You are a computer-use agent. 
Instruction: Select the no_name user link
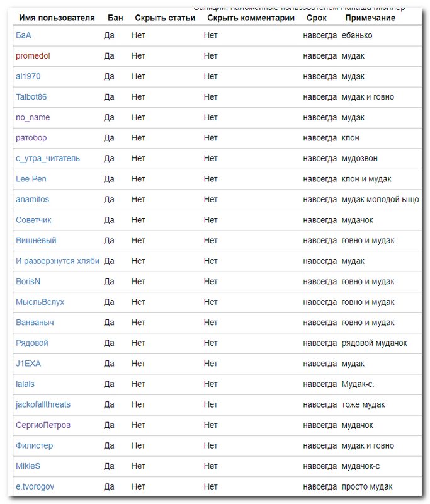[x=33, y=118]
